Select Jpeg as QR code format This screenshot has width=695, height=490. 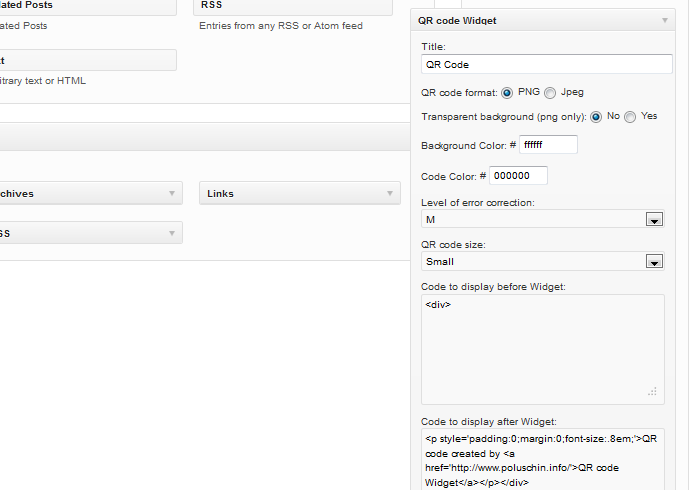coord(550,93)
